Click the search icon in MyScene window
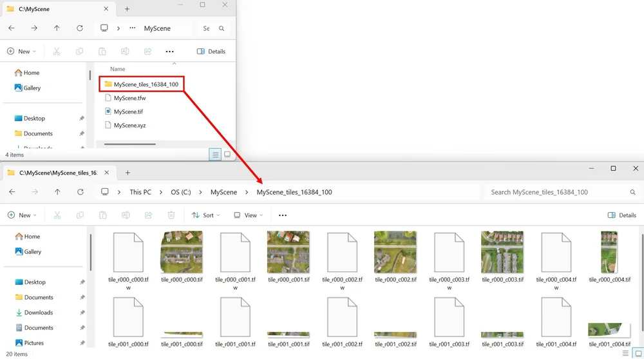 point(222,28)
